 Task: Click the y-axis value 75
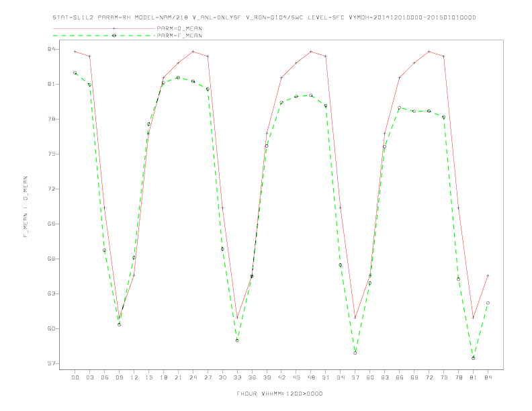click(51, 154)
